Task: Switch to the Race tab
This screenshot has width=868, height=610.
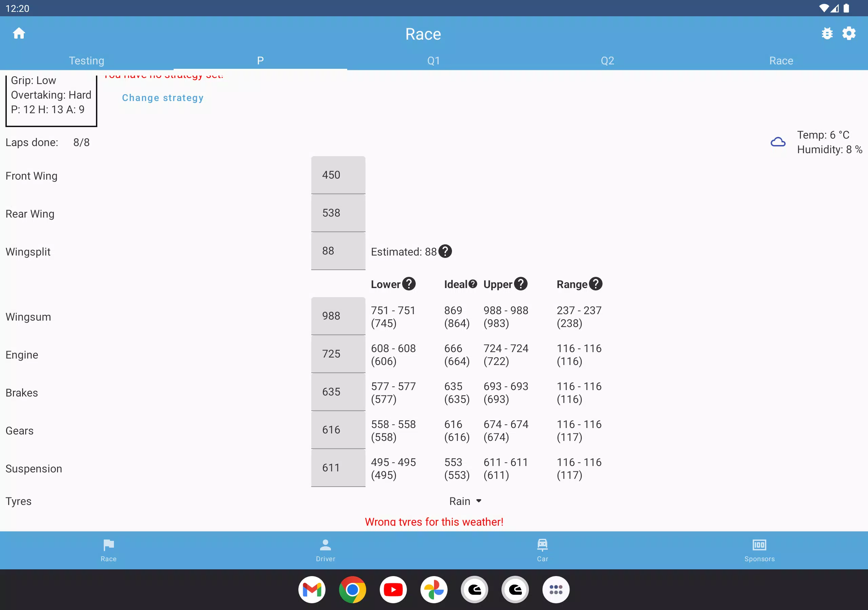Action: [781, 60]
